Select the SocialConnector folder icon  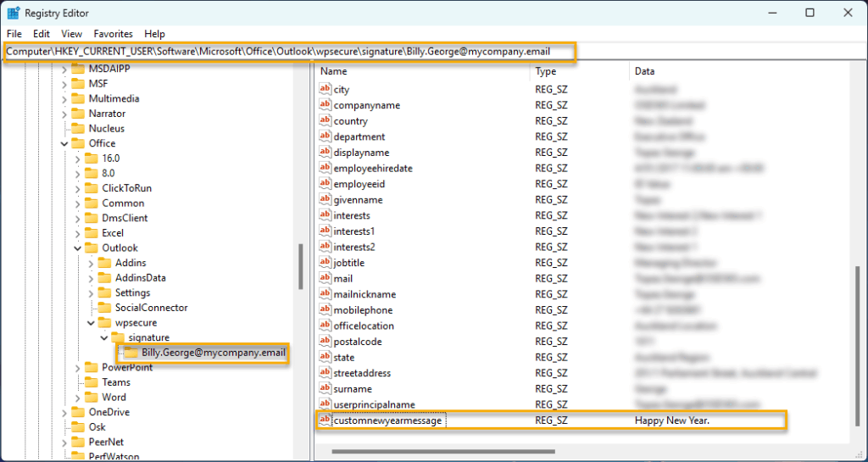click(x=104, y=308)
